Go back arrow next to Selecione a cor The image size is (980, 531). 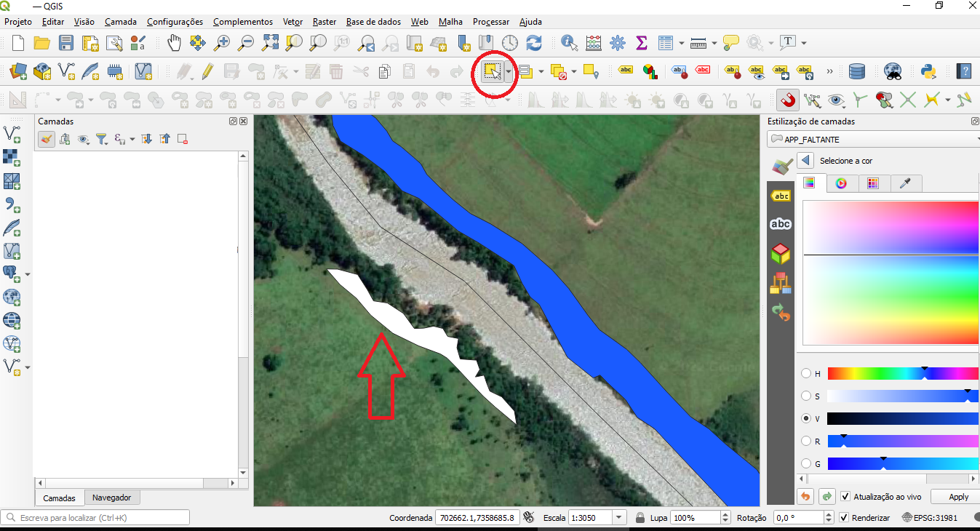click(805, 160)
